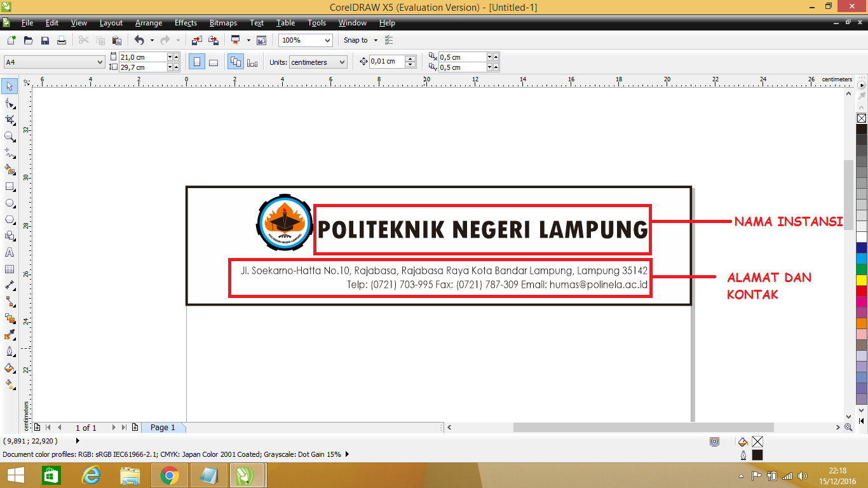Screen dimensions: 868x488
Task: Select the Ellipse tool
Action: [x=10, y=203]
